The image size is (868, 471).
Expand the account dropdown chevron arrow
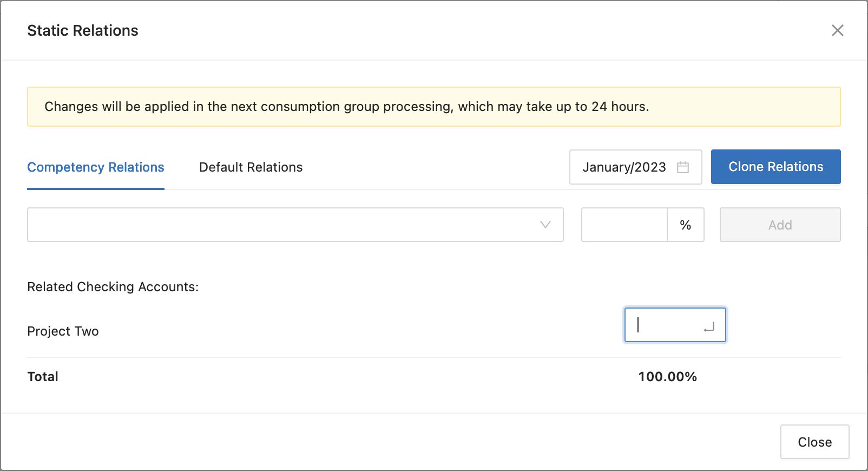545,225
